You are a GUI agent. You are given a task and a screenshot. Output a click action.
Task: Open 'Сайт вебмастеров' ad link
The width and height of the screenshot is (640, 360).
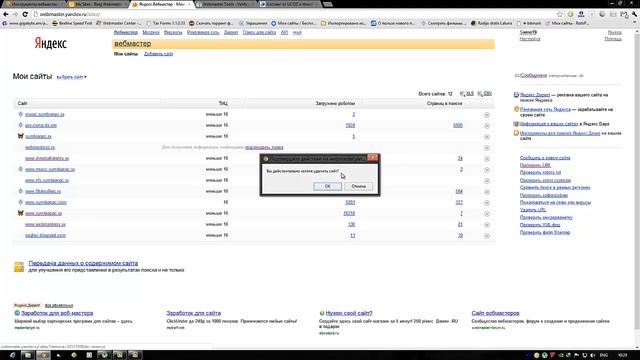click(x=496, y=313)
